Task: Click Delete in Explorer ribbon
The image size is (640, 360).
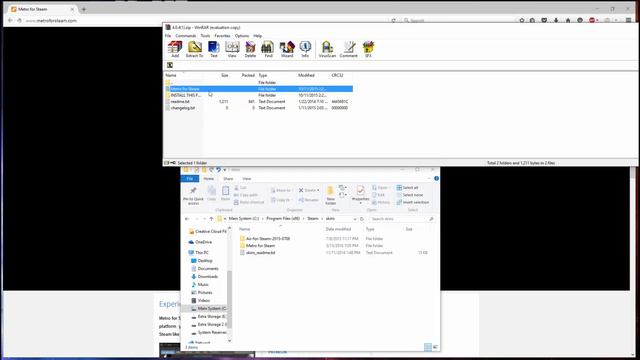Action: point(307,190)
